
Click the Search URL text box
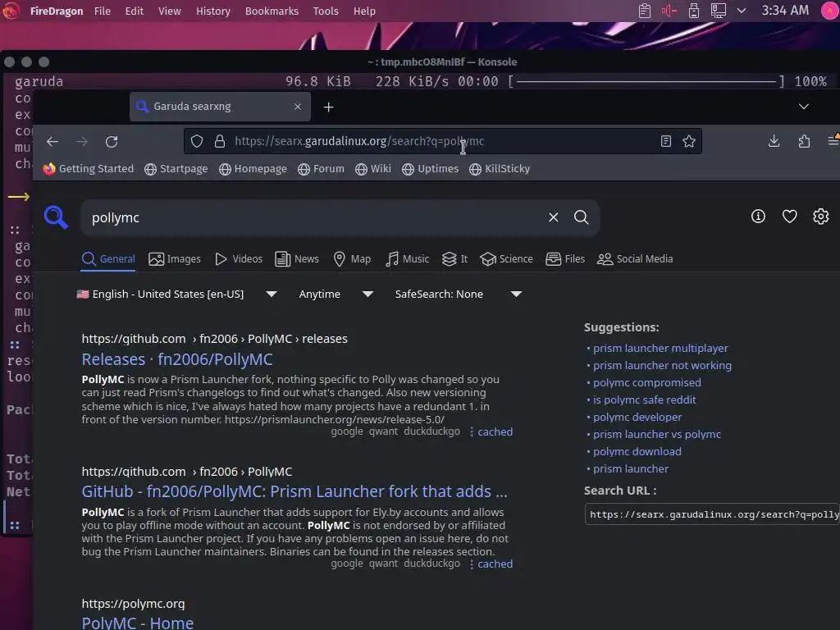point(713,514)
